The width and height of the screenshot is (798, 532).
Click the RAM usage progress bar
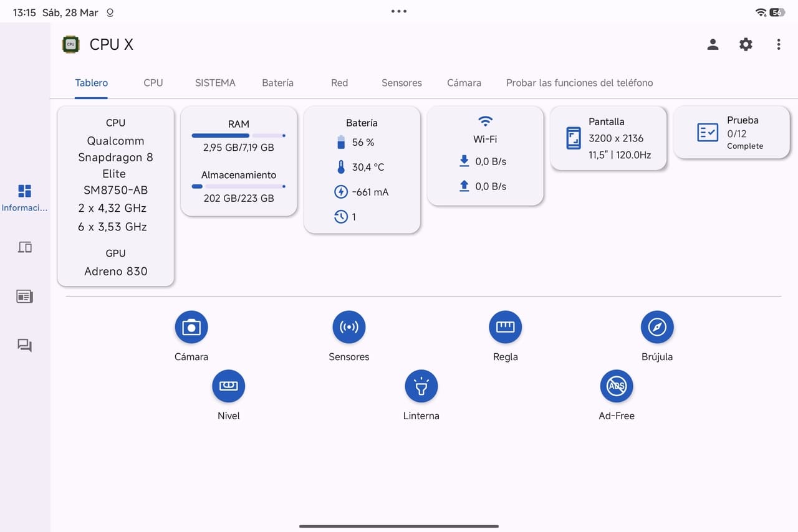[x=238, y=135]
